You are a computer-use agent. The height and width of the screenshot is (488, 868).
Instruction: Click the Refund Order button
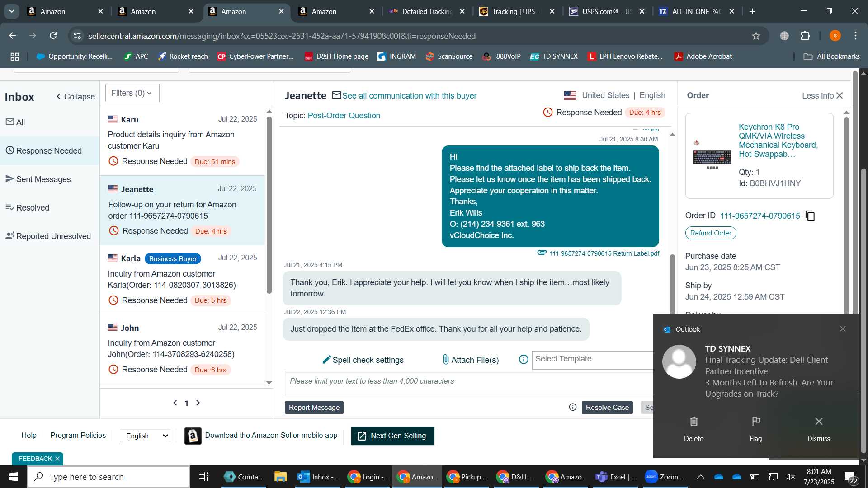(x=711, y=233)
